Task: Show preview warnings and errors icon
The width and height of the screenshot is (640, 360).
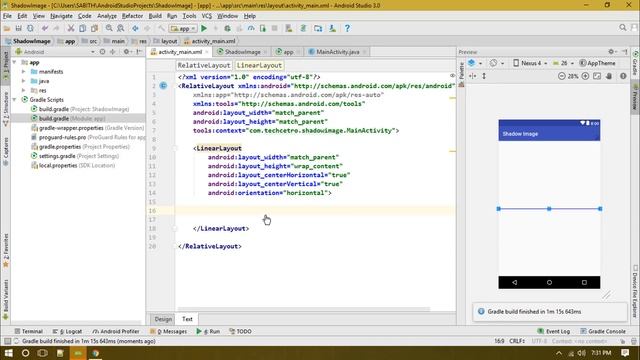Action: pyautogui.click(x=623, y=76)
